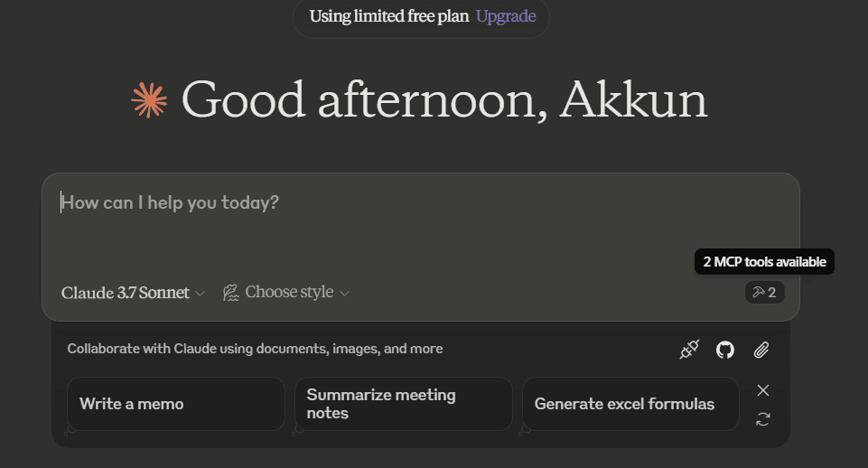Screen dimensions: 868x468
Task: Refresh suggestions with the cycle arrows icon
Action: tap(763, 419)
